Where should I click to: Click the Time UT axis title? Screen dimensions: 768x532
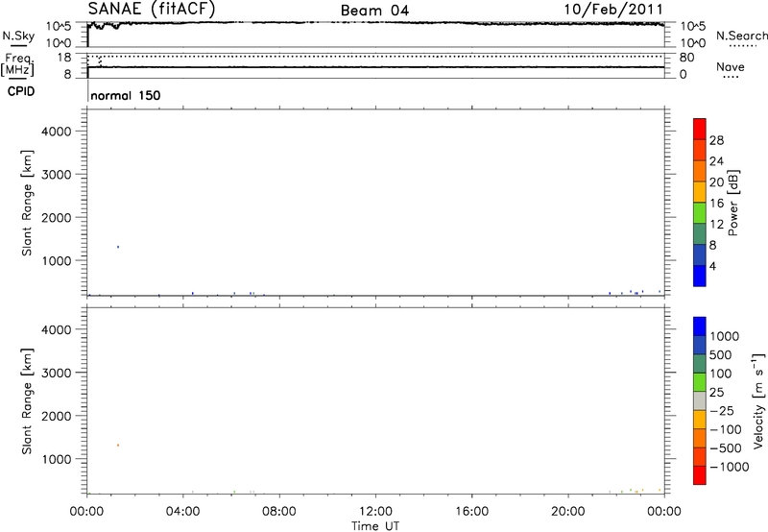pos(375,526)
